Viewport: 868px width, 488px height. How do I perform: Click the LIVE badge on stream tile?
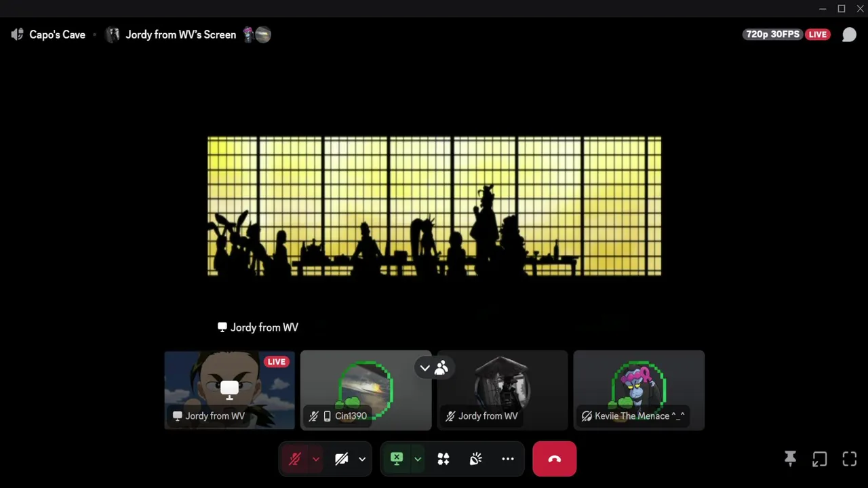(x=276, y=362)
